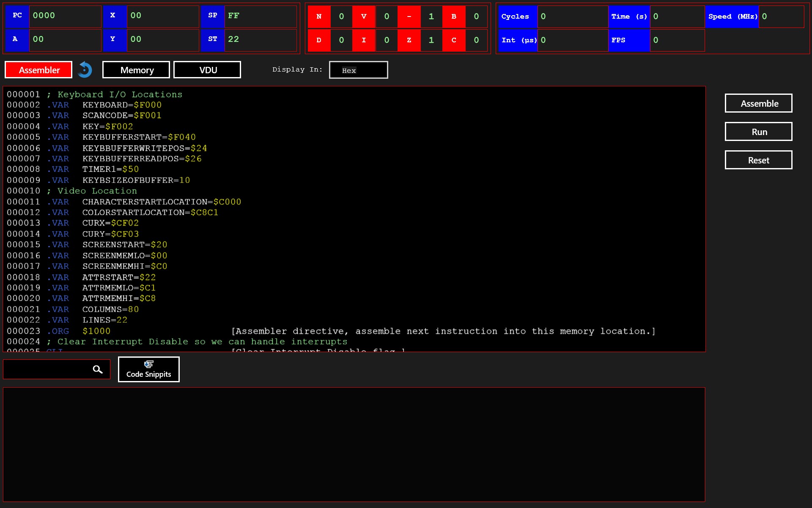Click the Speed (MHz) value box
This screenshot has height=508, width=812.
(x=781, y=17)
